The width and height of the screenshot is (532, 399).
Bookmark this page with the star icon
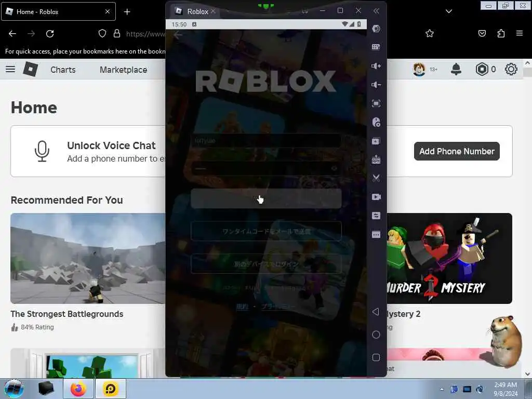tap(430, 33)
